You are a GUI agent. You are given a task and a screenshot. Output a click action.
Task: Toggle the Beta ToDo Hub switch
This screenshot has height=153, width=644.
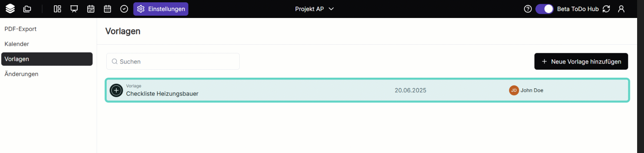click(544, 9)
